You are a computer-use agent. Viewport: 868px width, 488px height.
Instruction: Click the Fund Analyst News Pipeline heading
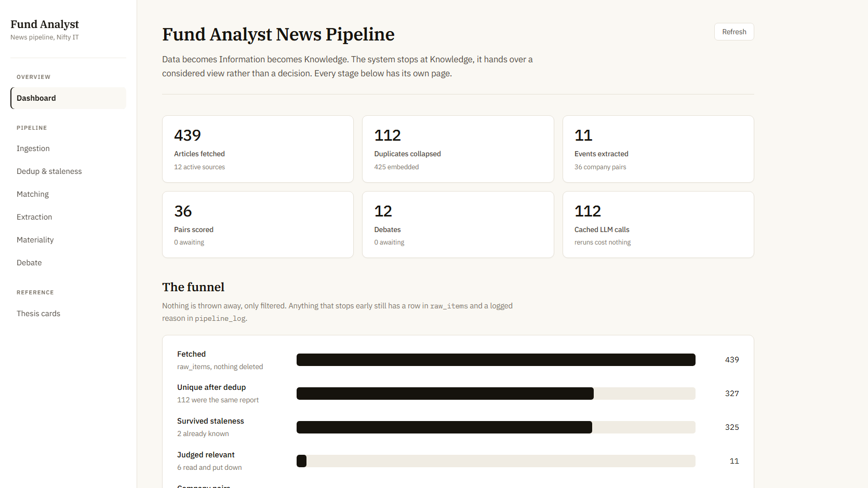coord(278,34)
